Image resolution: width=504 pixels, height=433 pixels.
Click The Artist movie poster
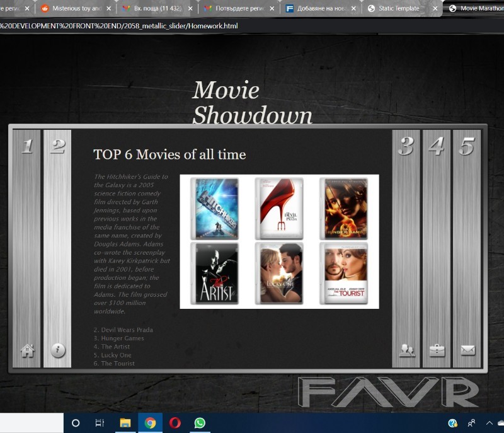(x=215, y=274)
